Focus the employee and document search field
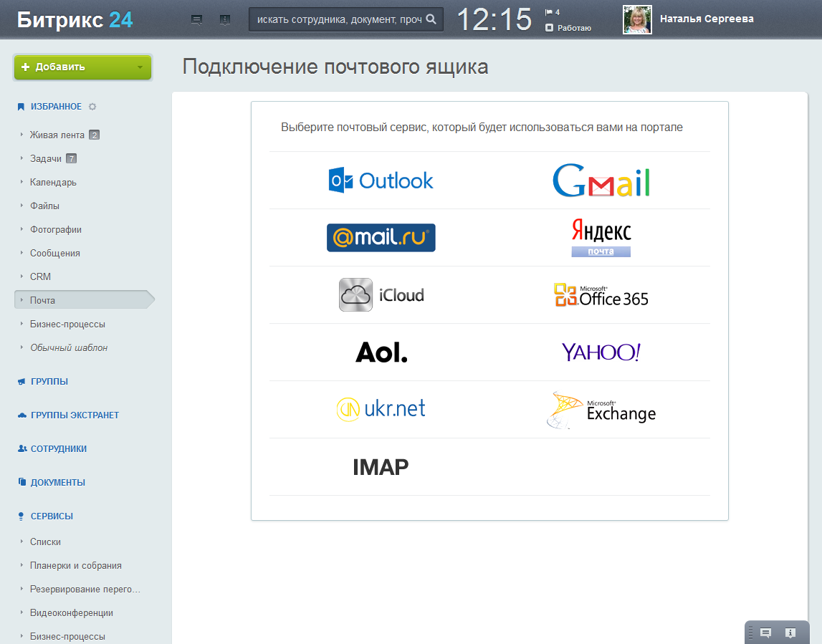Viewport: 822px width, 644px height. pos(346,19)
